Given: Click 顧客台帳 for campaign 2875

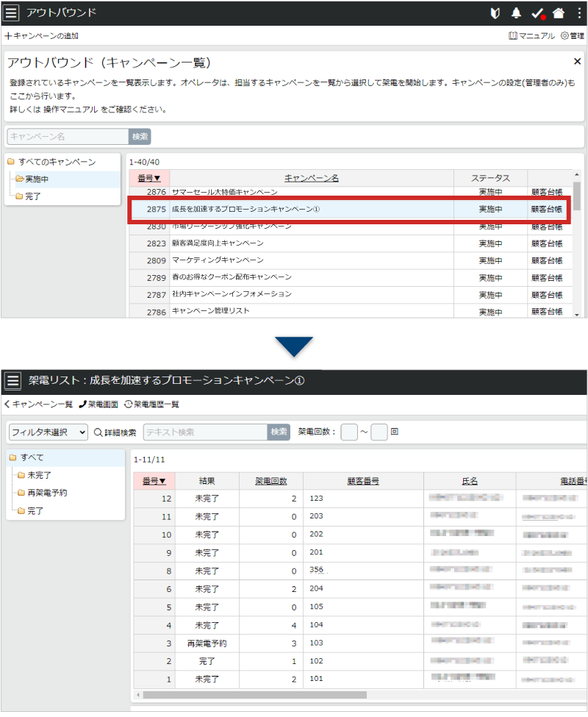Looking at the screenshot, I should tap(547, 209).
